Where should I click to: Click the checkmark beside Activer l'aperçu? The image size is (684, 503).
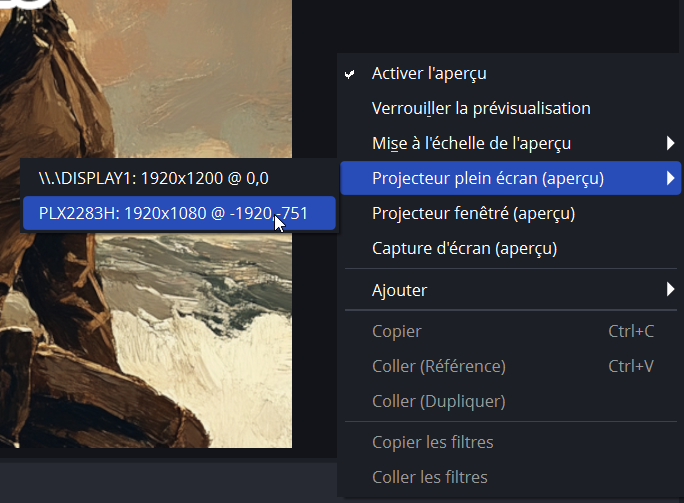tap(349, 74)
